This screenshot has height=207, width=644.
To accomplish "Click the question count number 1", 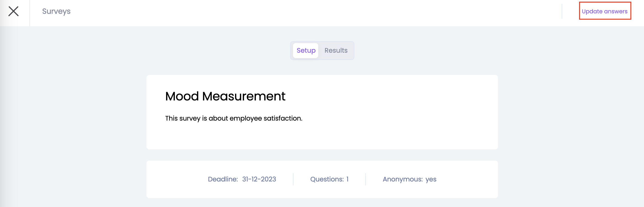I will pyautogui.click(x=347, y=179).
